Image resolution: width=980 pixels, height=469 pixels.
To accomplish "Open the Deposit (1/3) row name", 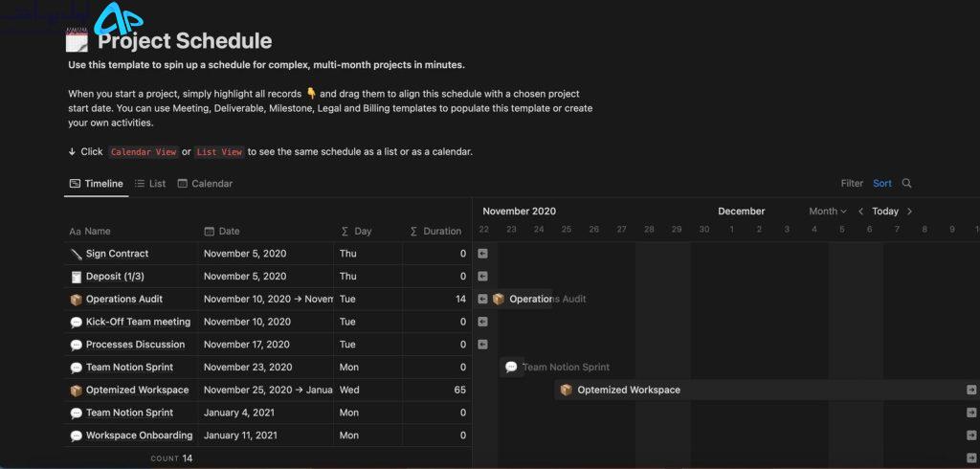I will [x=115, y=277].
